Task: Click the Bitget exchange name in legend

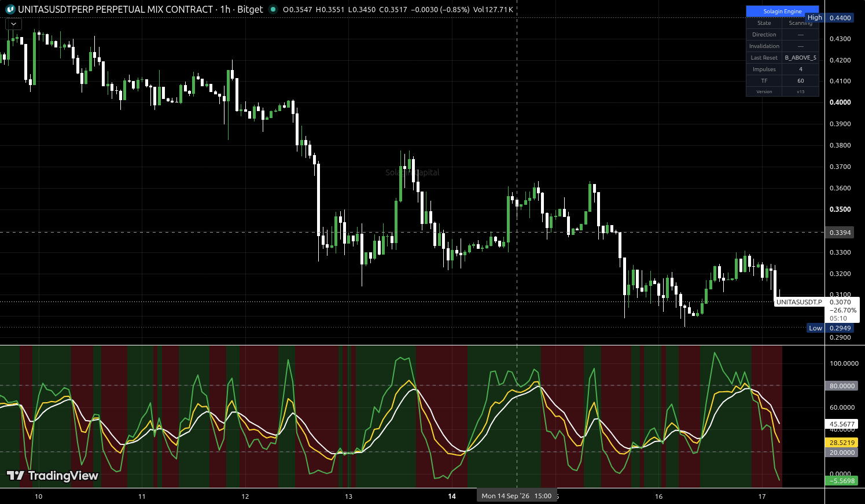Action: 250,9
